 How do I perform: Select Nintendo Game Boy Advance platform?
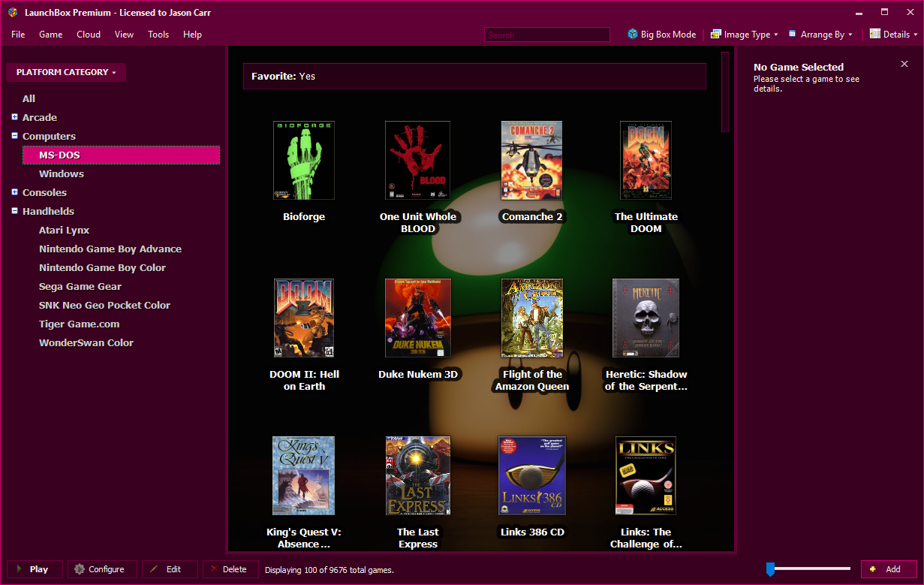(110, 249)
